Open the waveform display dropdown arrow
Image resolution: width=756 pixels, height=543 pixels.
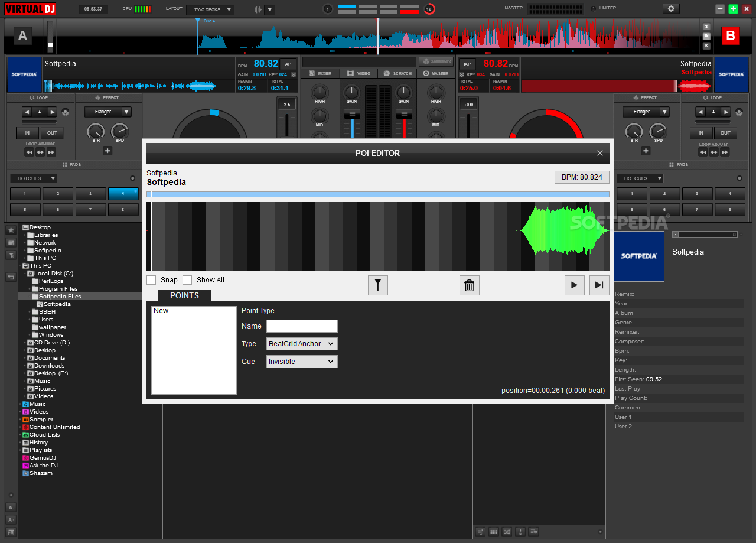point(269,9)
